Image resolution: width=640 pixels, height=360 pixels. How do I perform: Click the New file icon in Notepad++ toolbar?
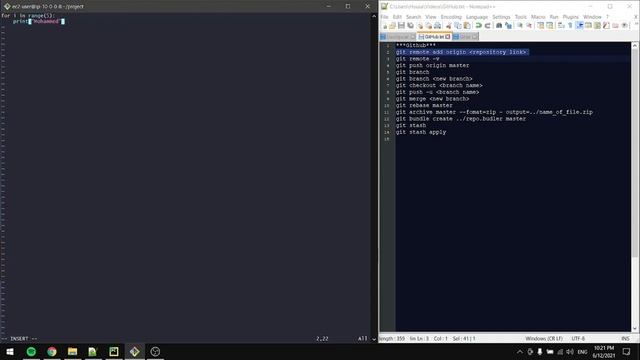coord(384,26)
